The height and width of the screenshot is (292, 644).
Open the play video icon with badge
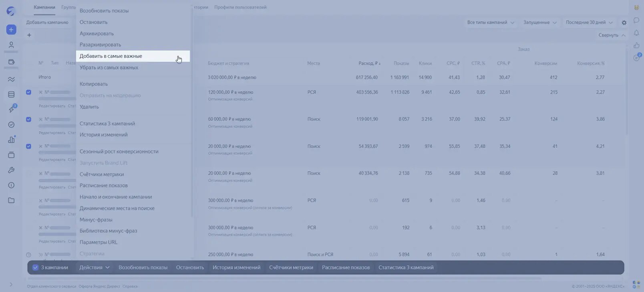[x=637, y=57]
